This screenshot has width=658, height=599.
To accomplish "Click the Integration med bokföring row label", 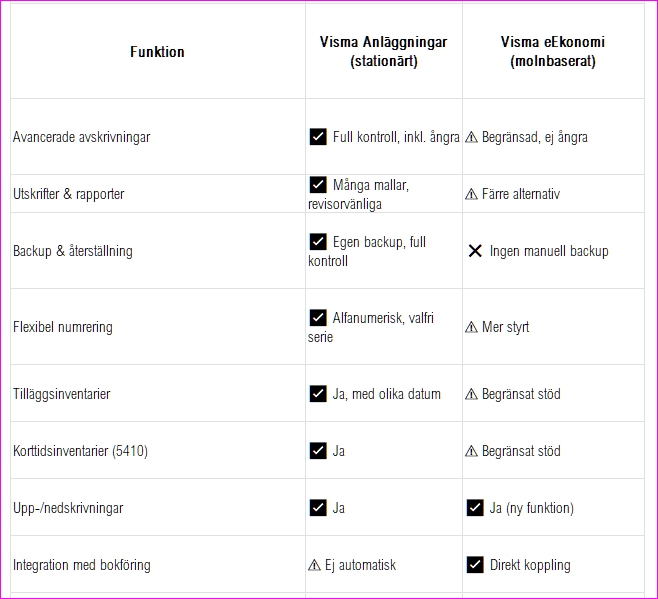I will [x=82, y=565].
